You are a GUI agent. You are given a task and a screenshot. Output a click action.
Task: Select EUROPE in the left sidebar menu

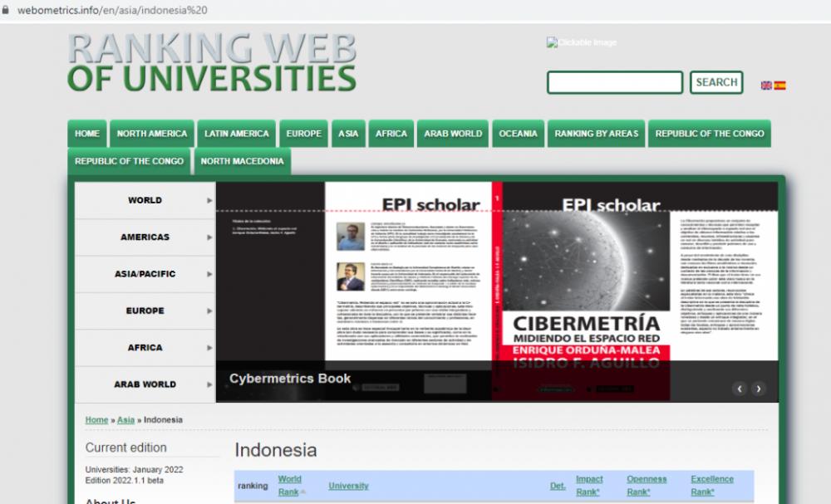(x=145, y=311)
